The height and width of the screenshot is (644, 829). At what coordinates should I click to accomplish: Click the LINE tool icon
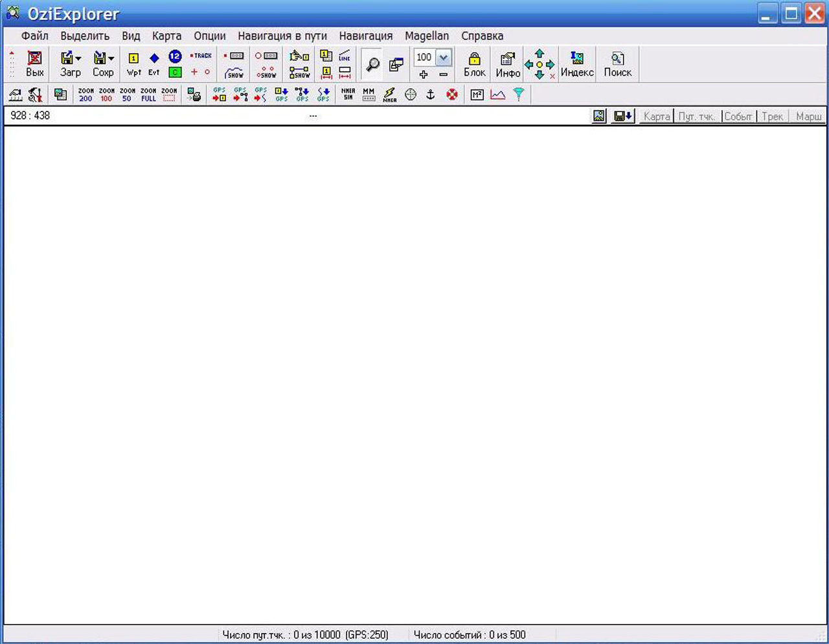pyautogui.click(x=345, y=56)
